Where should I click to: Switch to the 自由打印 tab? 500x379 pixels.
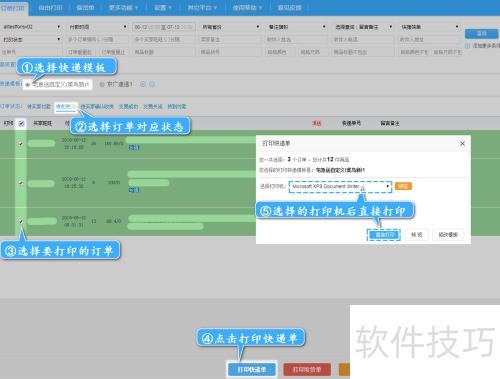point(50,7)
